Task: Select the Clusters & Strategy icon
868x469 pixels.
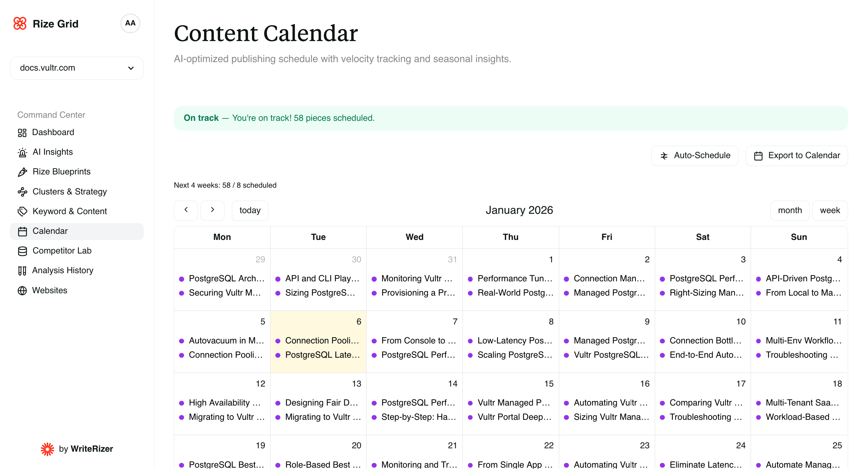Action: (22, 191)
